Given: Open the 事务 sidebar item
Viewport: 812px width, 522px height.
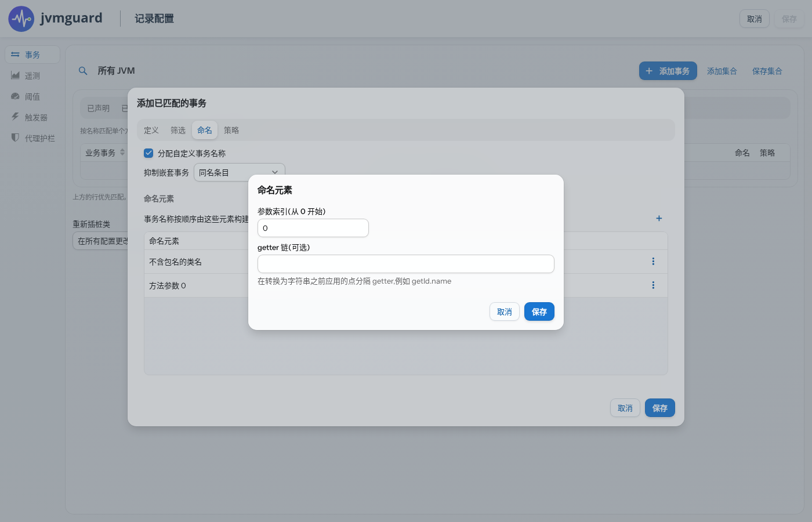Looking at the screenshot, I should coord(32,55).
